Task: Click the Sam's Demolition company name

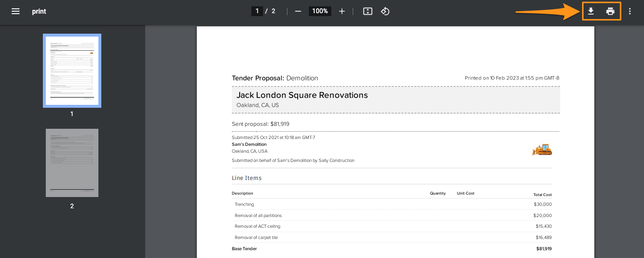Action: (249, 144)
